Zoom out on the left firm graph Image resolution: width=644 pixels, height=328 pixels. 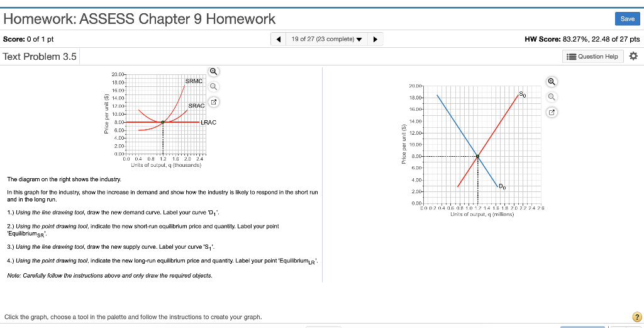pos(213,86)
